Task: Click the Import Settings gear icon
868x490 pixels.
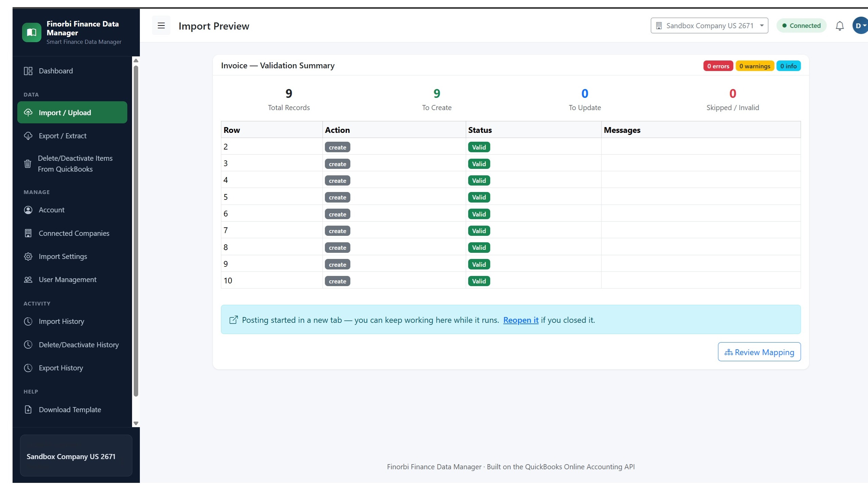Action: 28,257
